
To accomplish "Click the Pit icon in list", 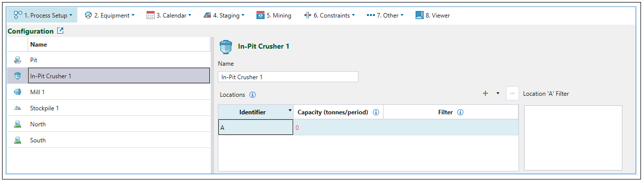I will pos(18,60).
